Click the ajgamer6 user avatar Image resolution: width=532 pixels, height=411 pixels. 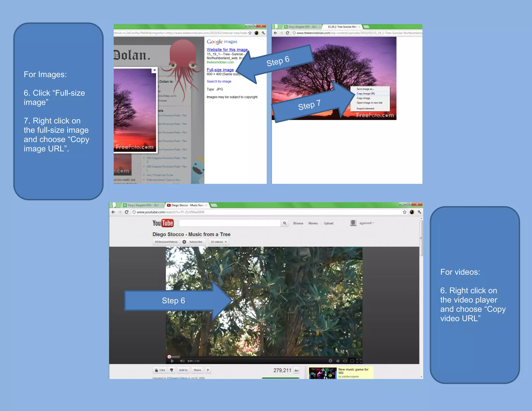point(353,223)
